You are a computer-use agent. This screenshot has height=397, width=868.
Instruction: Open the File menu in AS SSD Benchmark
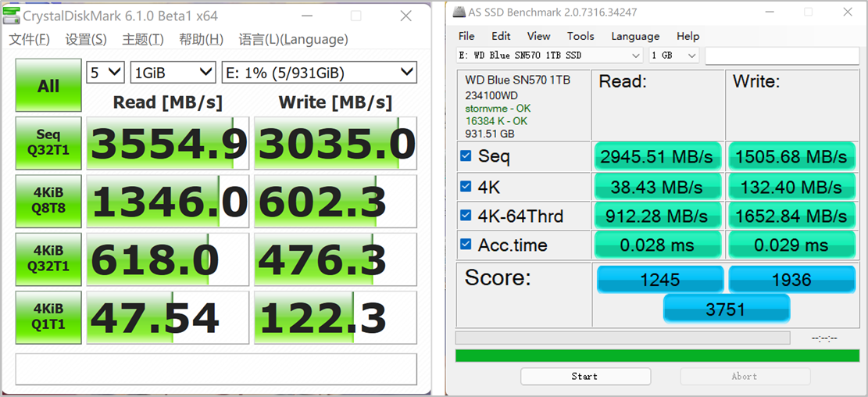click(x=466, y=36)
